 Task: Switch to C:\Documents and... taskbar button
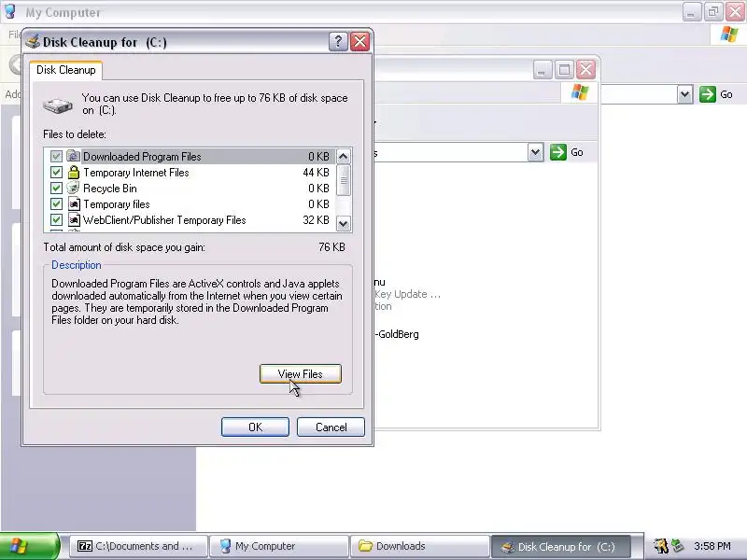click(139, 546)
